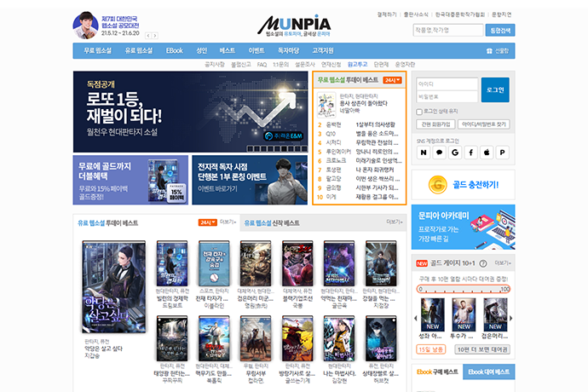Focus the 아이디 input field

(447, 84)
